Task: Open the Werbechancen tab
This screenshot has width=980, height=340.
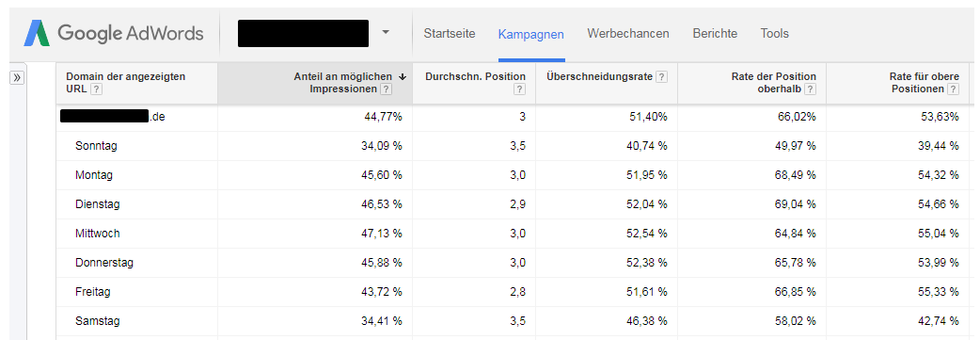Action: pos(628,33)
